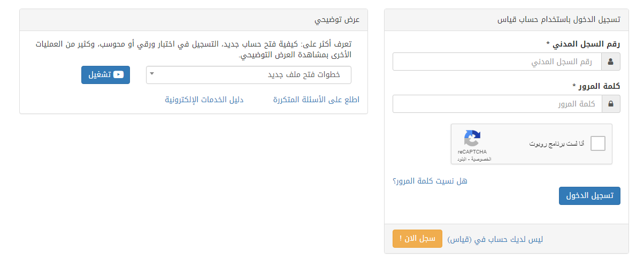Click the padlock icon beside password field
The image size is (644, 259).
pos(611,104)
